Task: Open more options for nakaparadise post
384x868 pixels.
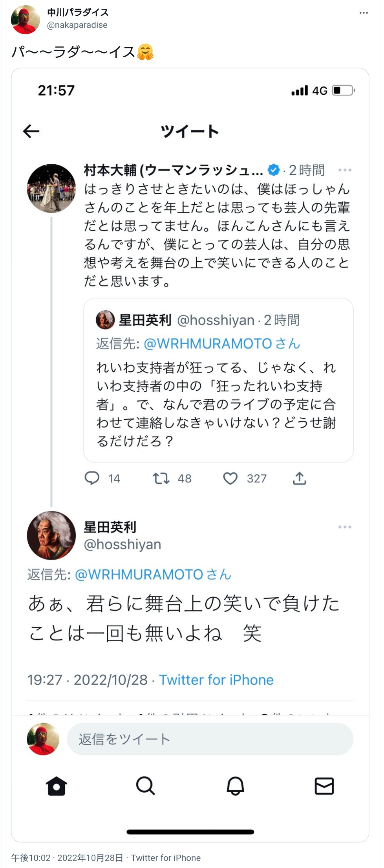Action: pyautogui.click(x=364, y=13)
